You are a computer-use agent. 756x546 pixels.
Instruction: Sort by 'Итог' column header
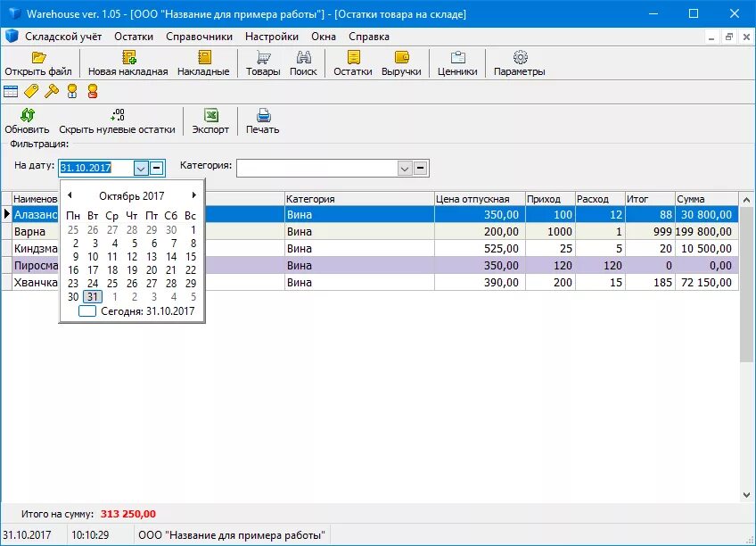click(x=650, y=199)
